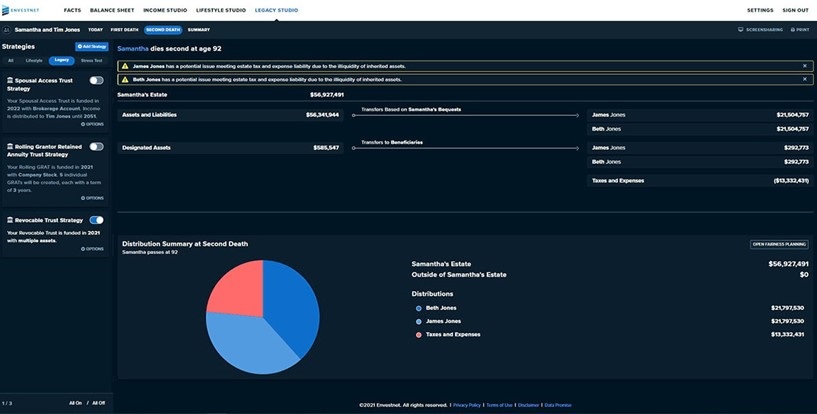The width and height of the screenshot is (817, 414).
Task: Open the Facts menu
Action: click(x=72, y=10)
